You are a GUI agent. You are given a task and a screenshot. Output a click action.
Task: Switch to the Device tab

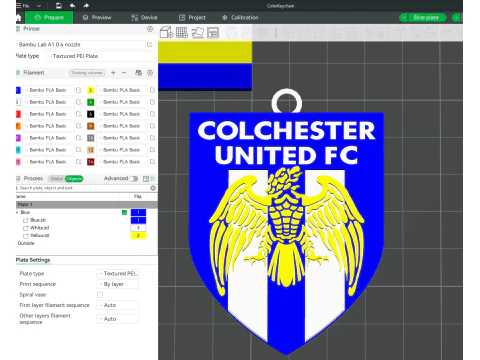(144, 18)
